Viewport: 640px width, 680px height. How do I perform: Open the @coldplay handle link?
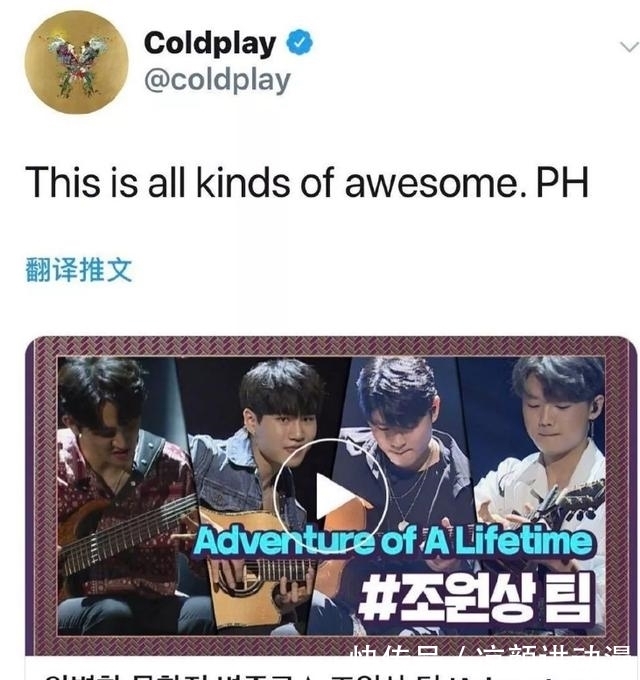click(x=217, y=81)
